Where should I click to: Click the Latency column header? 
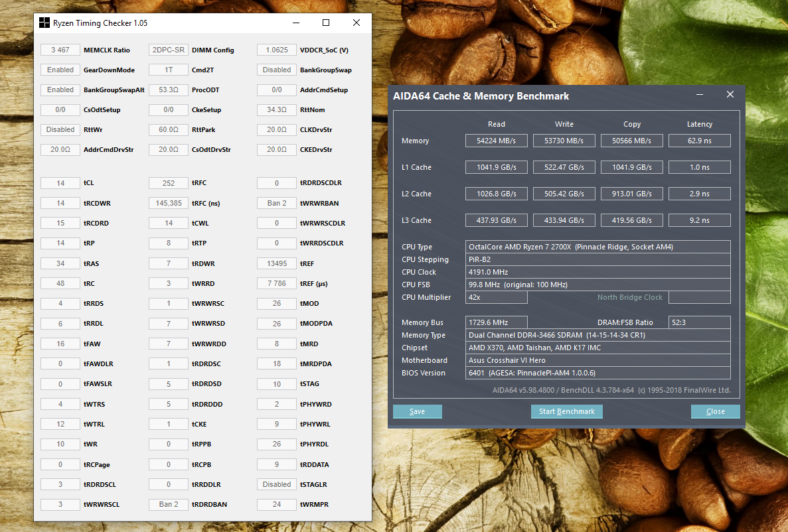pos(700,124)
